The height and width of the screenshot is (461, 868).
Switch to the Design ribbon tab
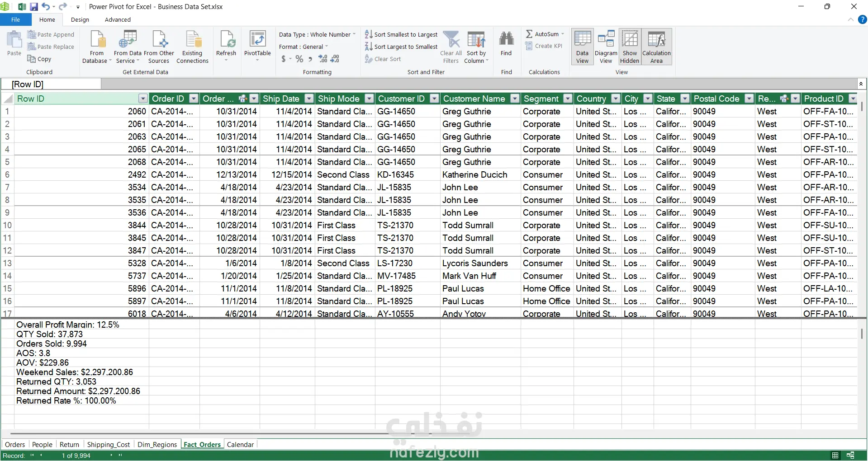pyautogui.click(x=80, y=19)
